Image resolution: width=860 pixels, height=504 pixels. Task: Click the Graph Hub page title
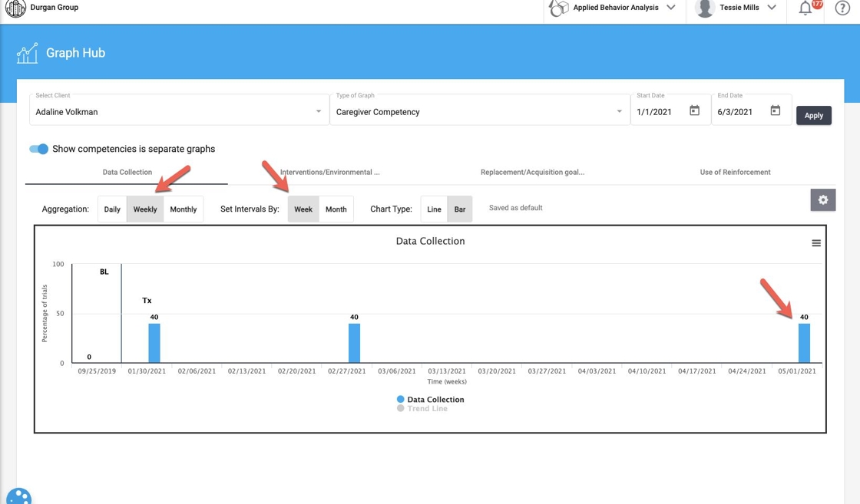(x=76, y=53)
